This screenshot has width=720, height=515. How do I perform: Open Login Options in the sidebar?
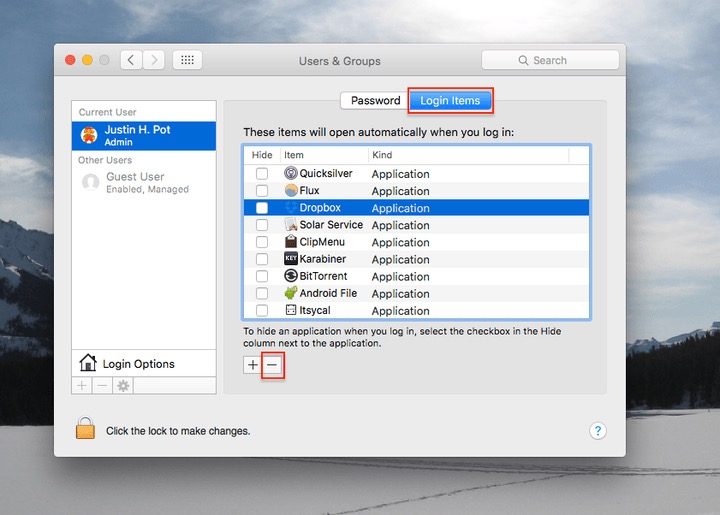(138, 364)
